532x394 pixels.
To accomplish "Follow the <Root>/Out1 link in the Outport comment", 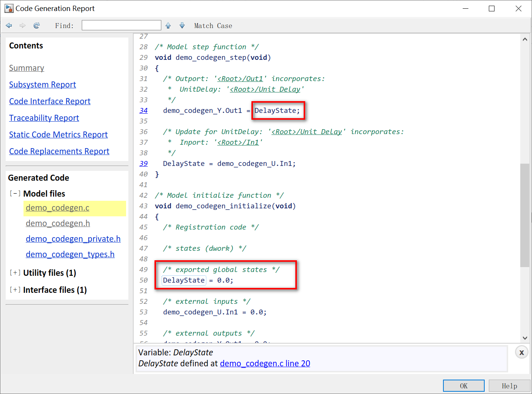I will point(240,78).
